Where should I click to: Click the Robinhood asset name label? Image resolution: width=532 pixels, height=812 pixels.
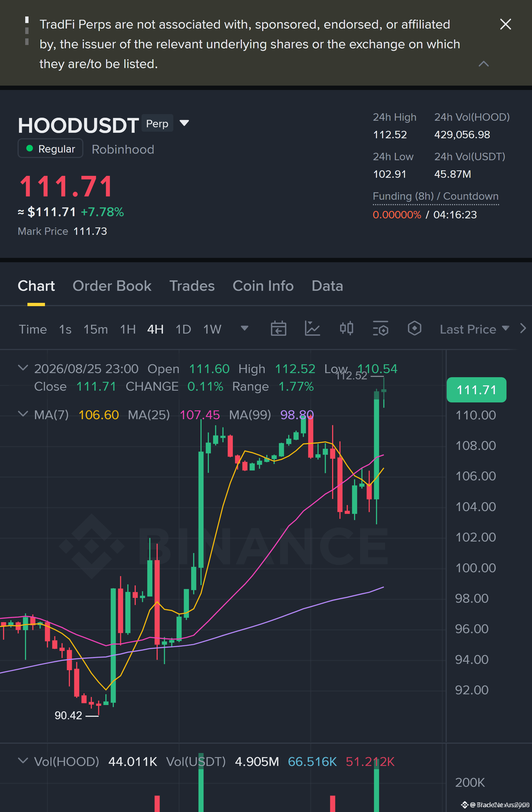click(123, 150)
